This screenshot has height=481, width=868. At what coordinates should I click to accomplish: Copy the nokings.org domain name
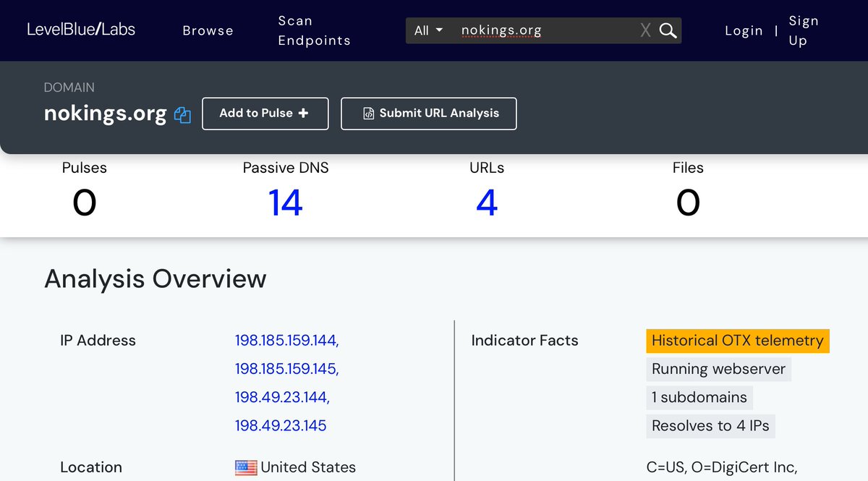[183, 115]
